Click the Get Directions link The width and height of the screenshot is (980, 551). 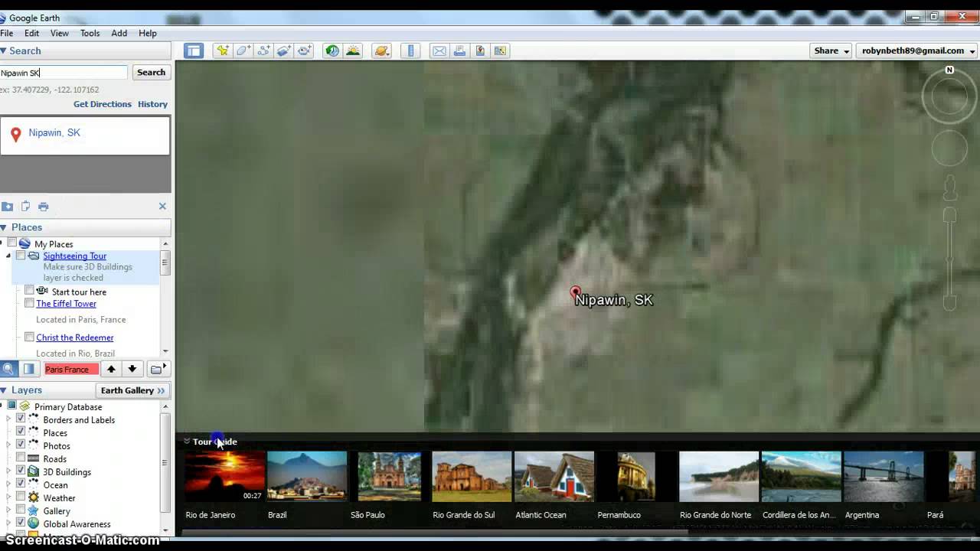[x=103, y=104]
